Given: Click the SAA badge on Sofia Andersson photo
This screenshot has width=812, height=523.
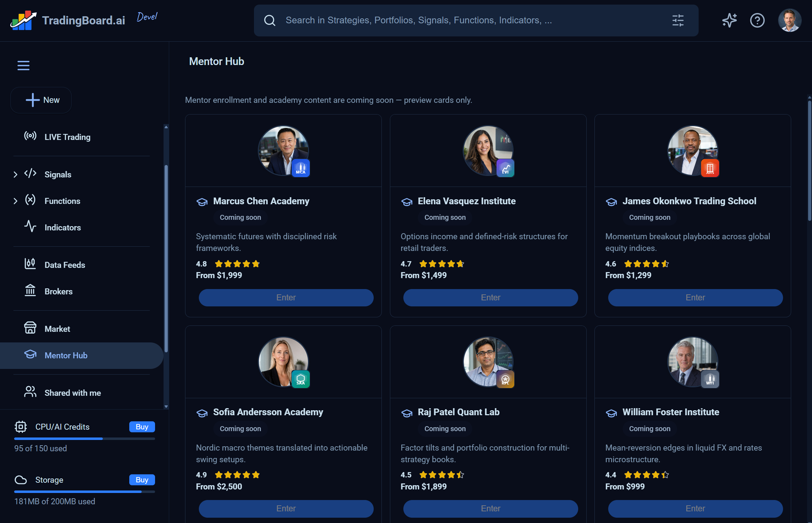Looking at the screenshot, I should [x=301, y=379].
